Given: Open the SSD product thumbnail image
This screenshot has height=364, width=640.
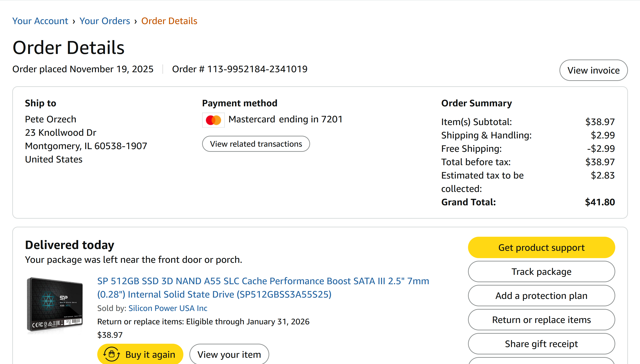Looking at the screenshot, I should click(x=55, y=305).
